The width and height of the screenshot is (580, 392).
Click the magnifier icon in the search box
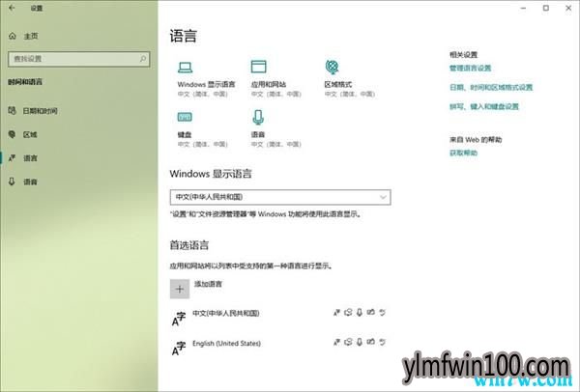[143, 59]
